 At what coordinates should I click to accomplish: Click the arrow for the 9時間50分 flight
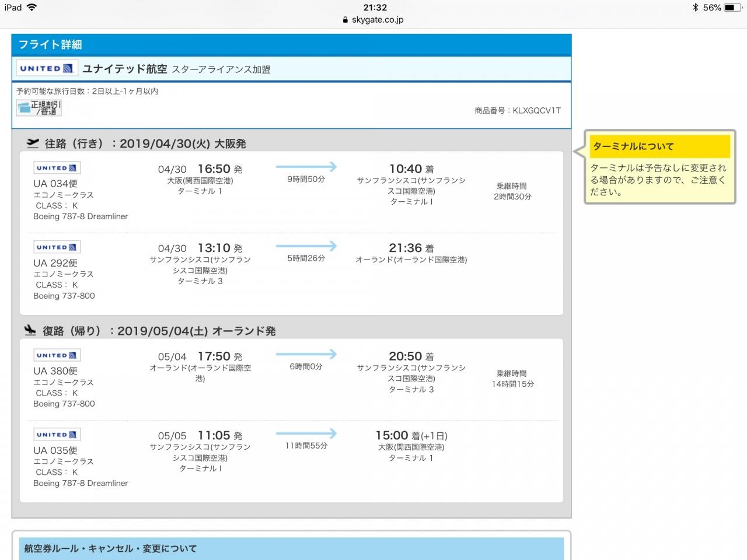[x=306, y=167]
